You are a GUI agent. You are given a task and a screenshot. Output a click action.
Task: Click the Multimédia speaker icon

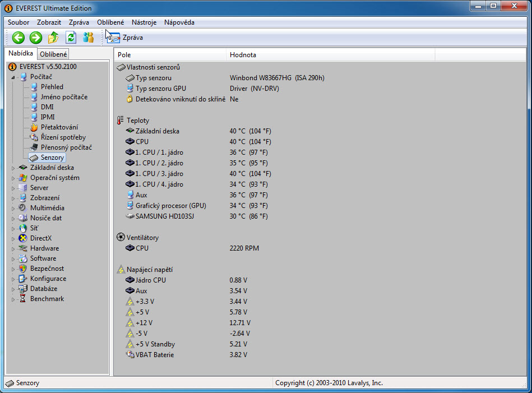click(23, 207)
